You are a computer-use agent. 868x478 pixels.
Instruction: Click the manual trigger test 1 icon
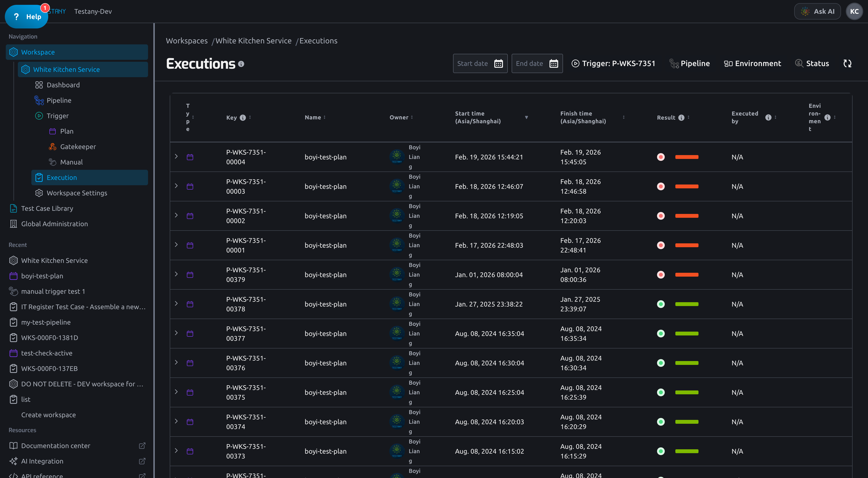[14, 291]
